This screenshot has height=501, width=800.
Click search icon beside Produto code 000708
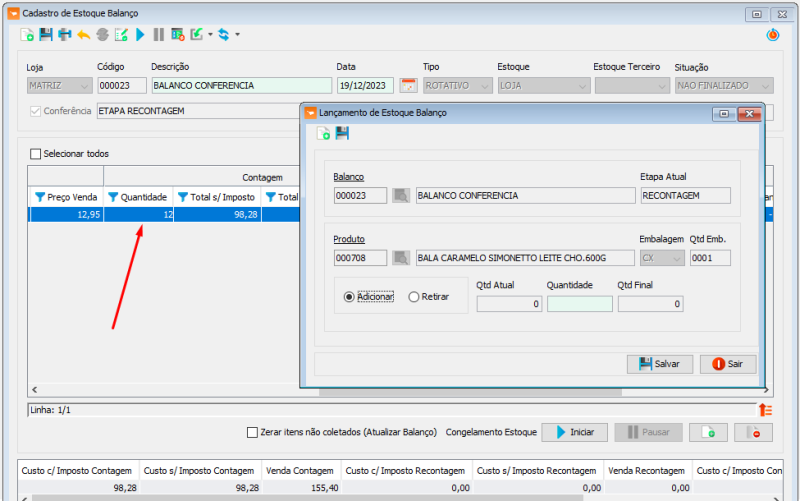(x=401, y=258)
